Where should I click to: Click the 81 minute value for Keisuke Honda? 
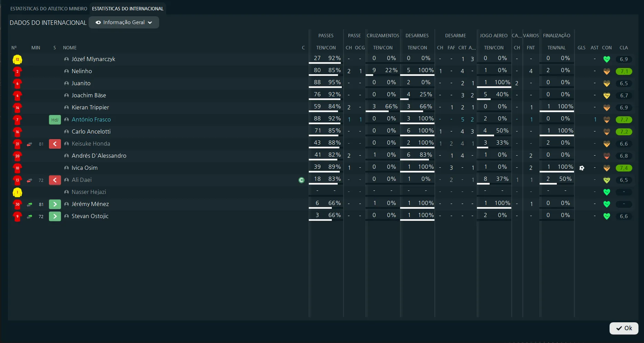[x=41, y=144]
